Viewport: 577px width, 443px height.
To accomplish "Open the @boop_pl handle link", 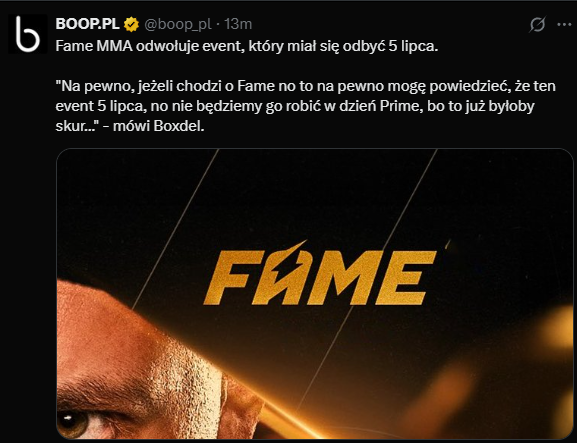I will click(178, 25).
